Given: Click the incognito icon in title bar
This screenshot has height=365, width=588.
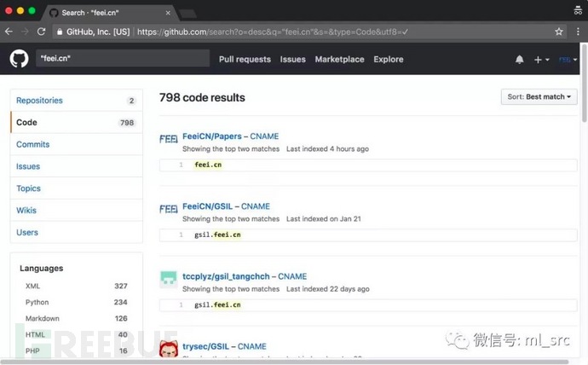Looking at the screenshot, I should pos(578,10).
